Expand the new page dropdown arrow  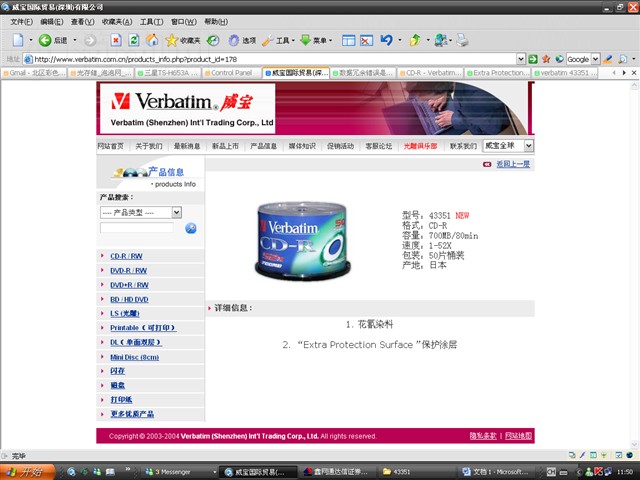tap(31, 40)
